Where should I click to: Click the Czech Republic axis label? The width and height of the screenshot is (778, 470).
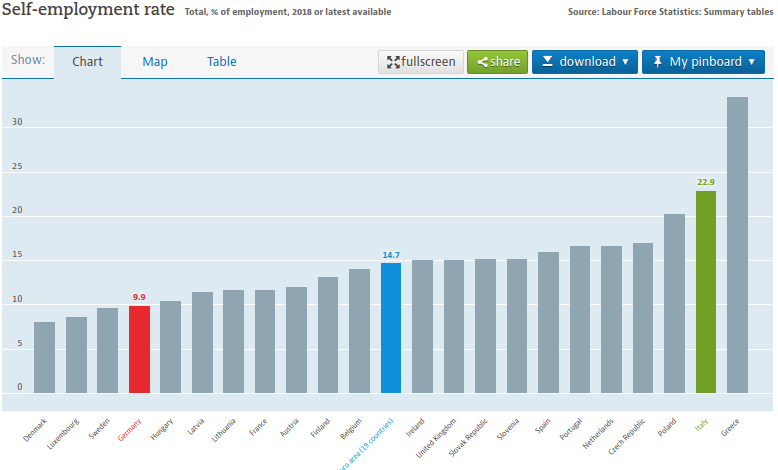pyautogui.click(x=627, y=437)
